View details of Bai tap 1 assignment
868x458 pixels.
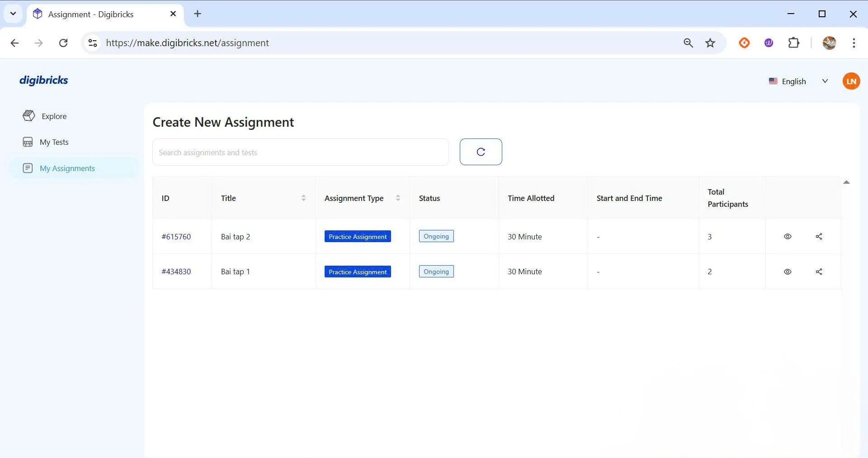point(787,272)
